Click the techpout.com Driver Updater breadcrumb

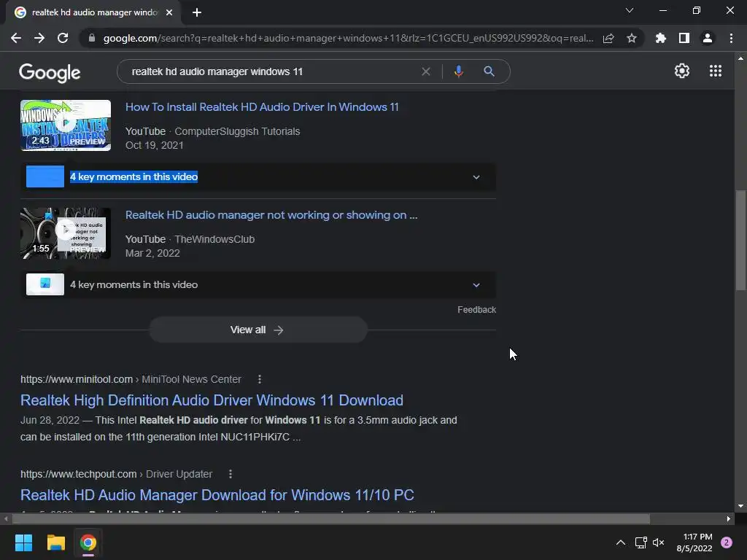(116, 474)
